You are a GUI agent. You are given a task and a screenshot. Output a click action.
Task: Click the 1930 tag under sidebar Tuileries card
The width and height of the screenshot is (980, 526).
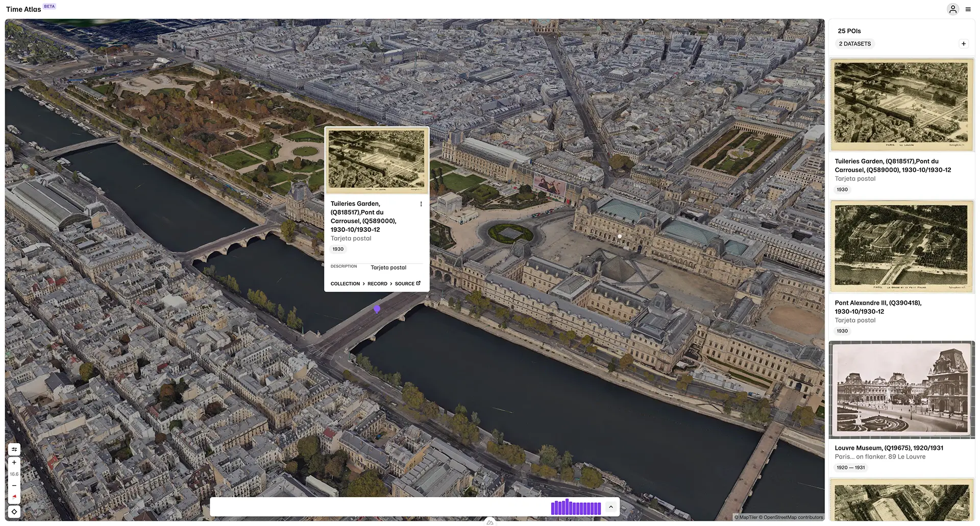tap(842, 190)
